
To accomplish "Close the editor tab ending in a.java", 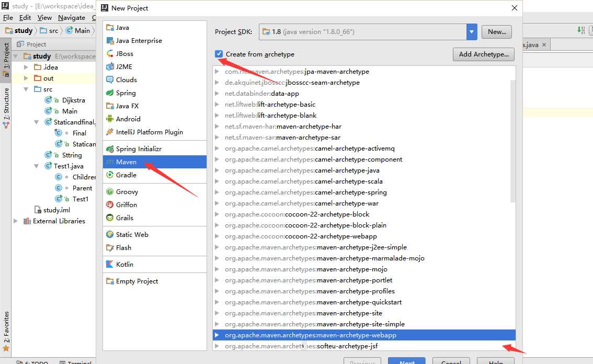I will point(544,44).
